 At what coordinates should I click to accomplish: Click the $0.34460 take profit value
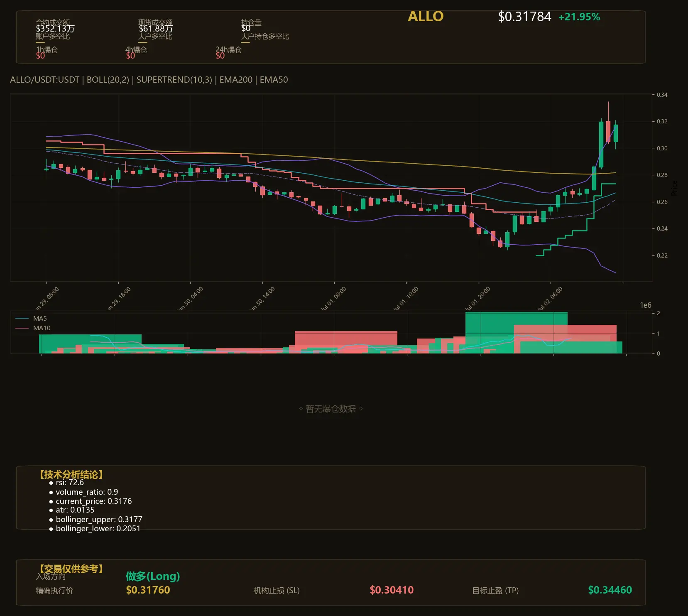point(610,590)
